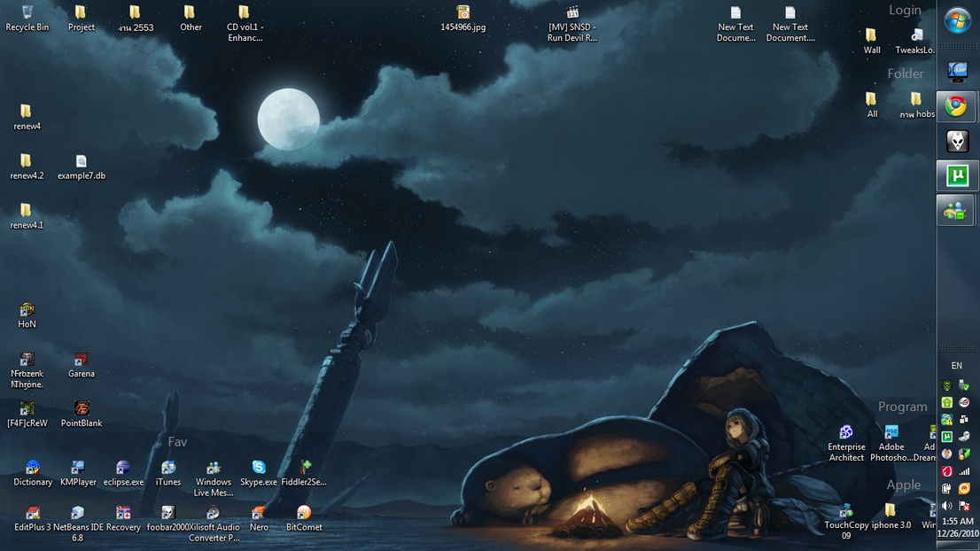The height and width of the screenshot is (551, 980).
Task: Open the Enterprise Architect shortcut
Action: pyautogui.click(x=846, y=444)
